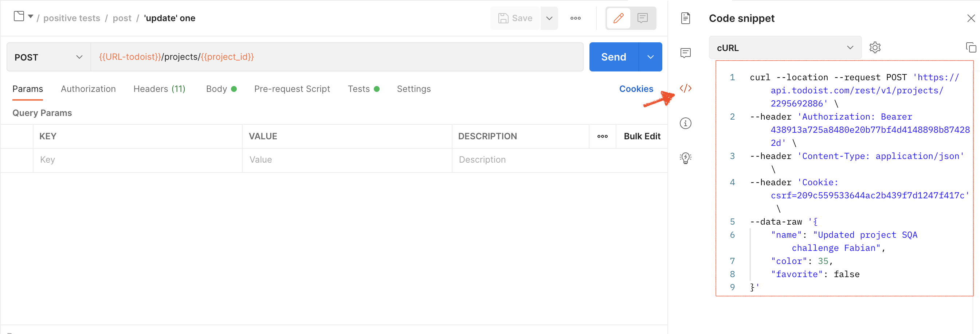Switch to comment mode toggle
980x334 pixels.
coord(643,18)
